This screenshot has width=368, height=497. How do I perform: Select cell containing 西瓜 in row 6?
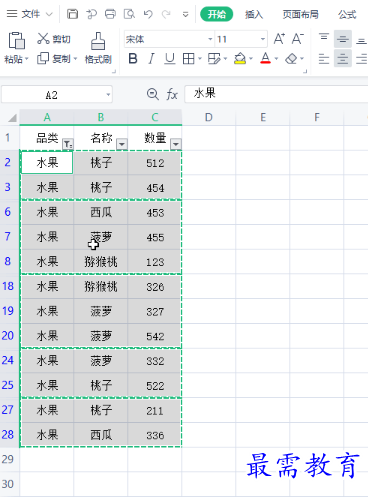pos(101,212)
